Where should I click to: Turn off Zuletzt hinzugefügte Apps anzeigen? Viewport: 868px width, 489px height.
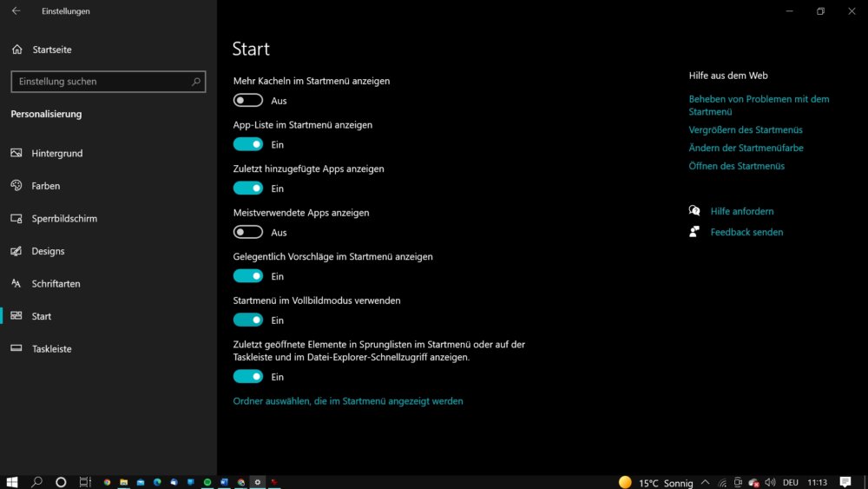[248, 188]
